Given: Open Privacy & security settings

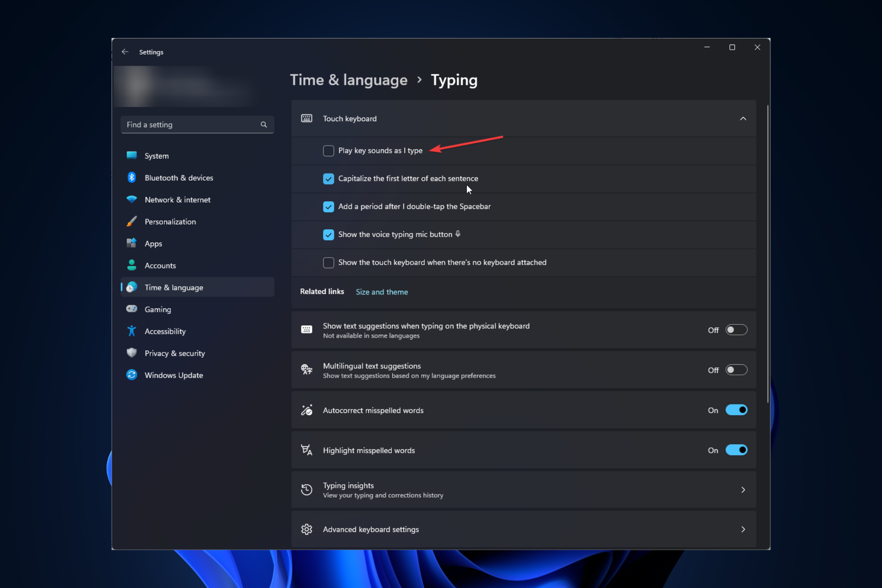Looking at the screenshot, I should coord(174,353).
